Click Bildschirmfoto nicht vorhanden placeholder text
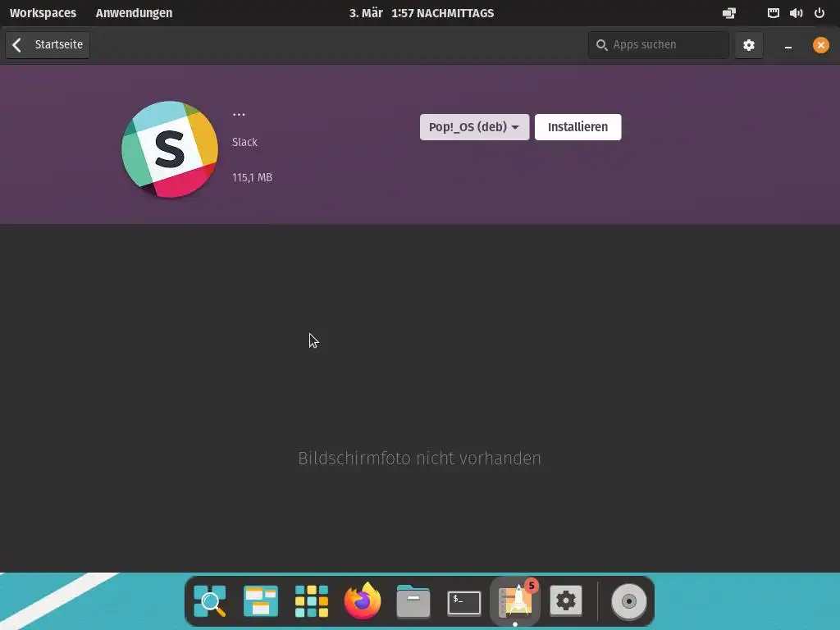 [x=419, y=459]
